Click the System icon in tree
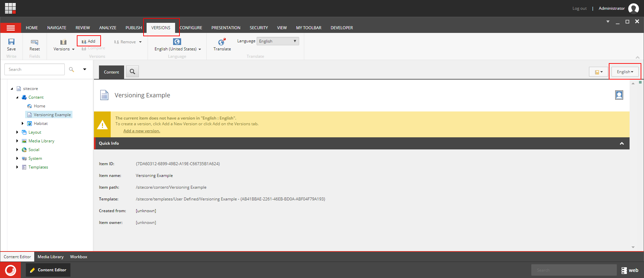 click(x=24, y=158)
